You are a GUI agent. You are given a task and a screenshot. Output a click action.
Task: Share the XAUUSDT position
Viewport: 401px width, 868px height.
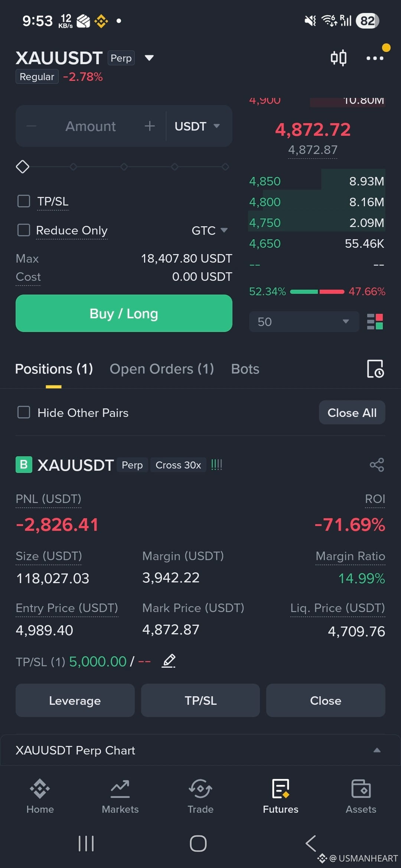point(376,465)
